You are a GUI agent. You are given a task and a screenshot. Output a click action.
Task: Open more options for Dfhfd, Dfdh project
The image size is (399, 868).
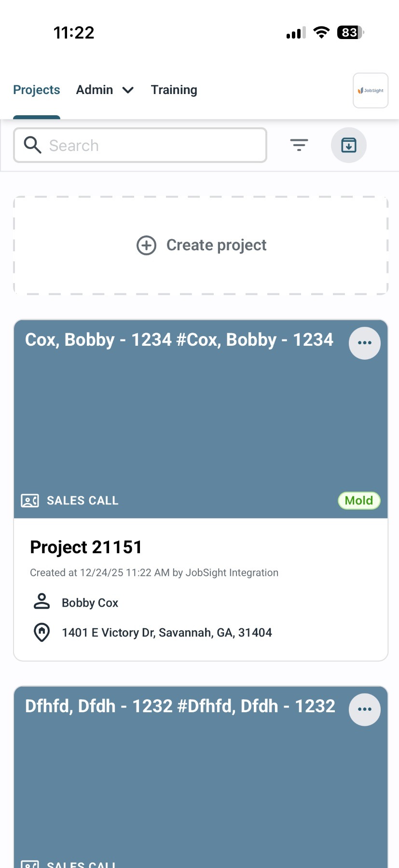coord(364,709)
